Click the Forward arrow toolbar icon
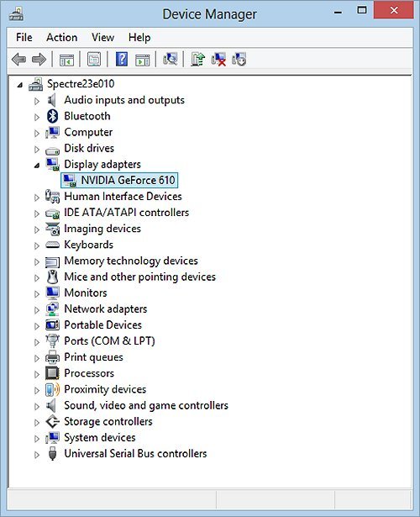This screenshot has height=517, width=420. 39,60
